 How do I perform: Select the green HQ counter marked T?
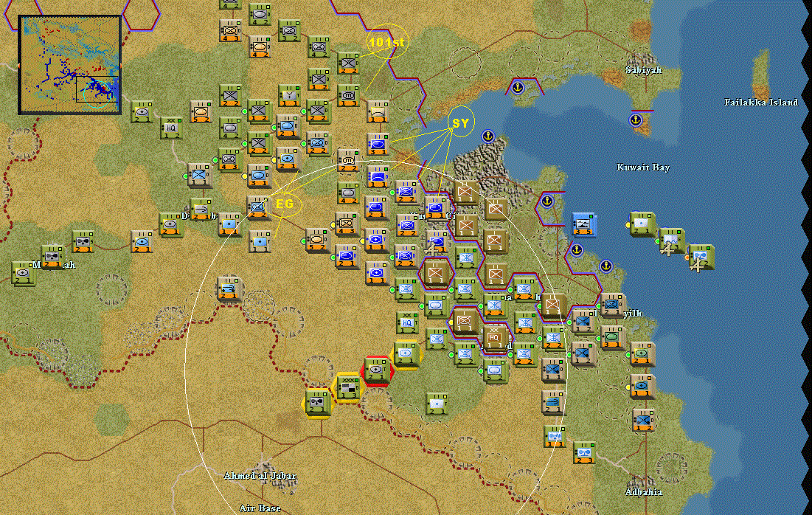click(407, 323)
